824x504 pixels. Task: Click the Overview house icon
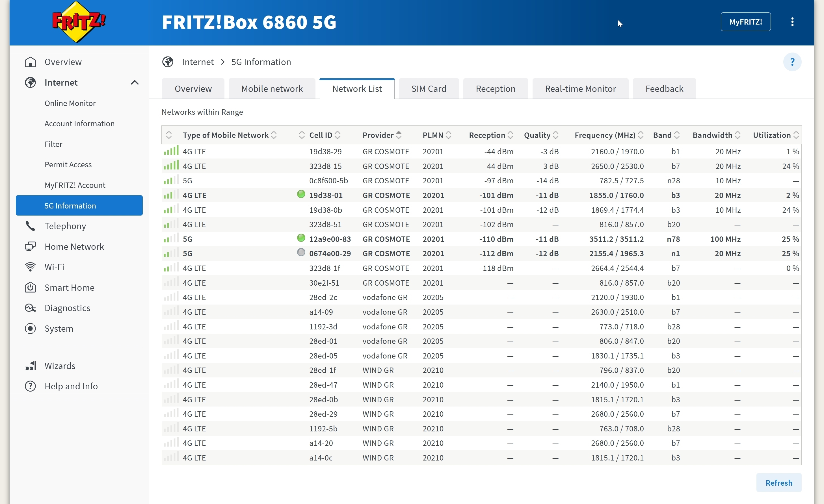click(31, 62)
